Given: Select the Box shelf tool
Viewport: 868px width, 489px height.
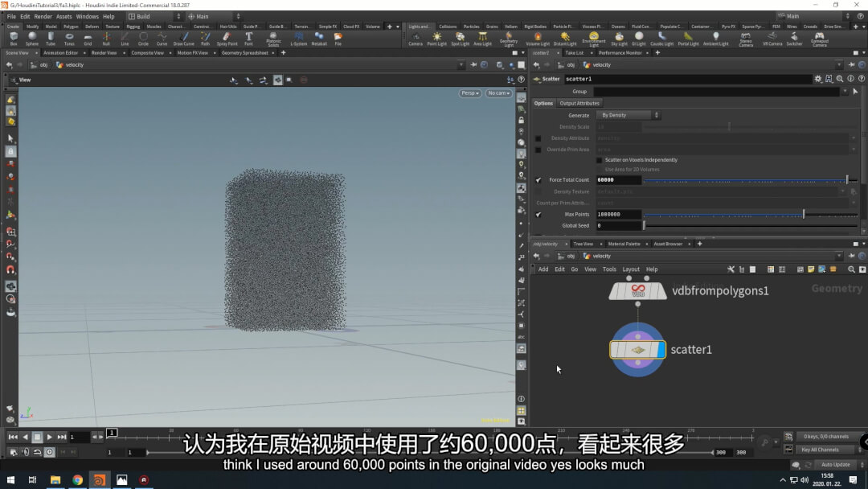Looking at the screenshot, I should click(x=14, y=39).
